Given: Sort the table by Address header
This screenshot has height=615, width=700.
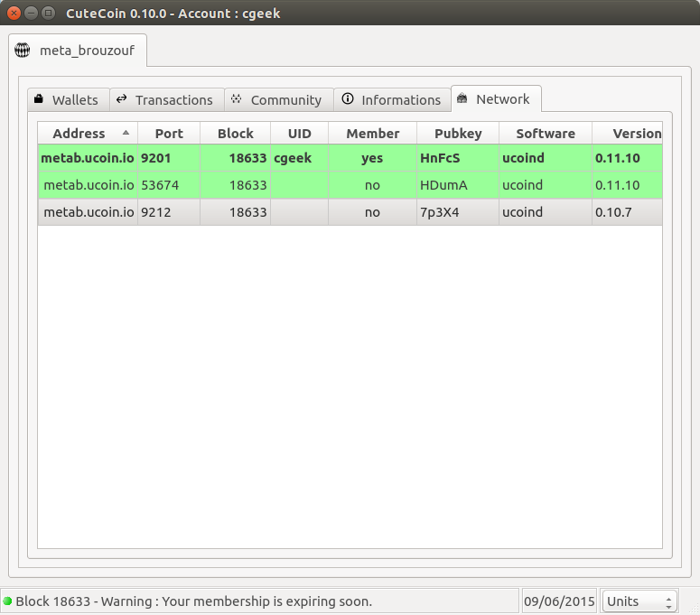Looking at the screenshot, I should click(x=88, y=133).
